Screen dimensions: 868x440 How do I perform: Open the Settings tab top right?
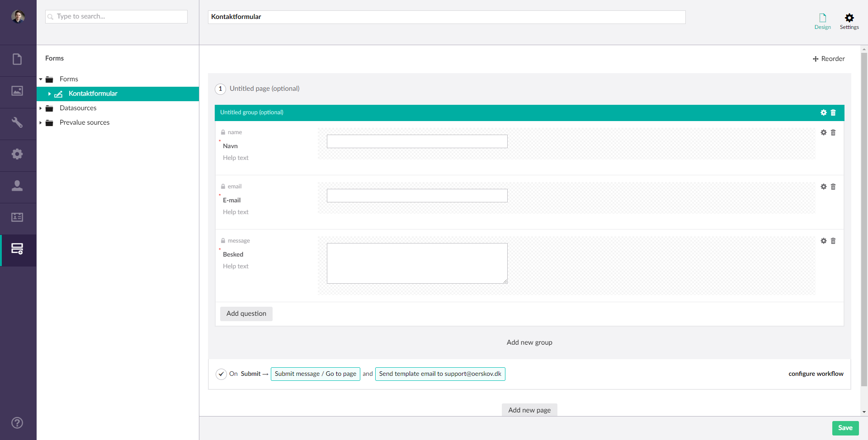pos(849,20)
